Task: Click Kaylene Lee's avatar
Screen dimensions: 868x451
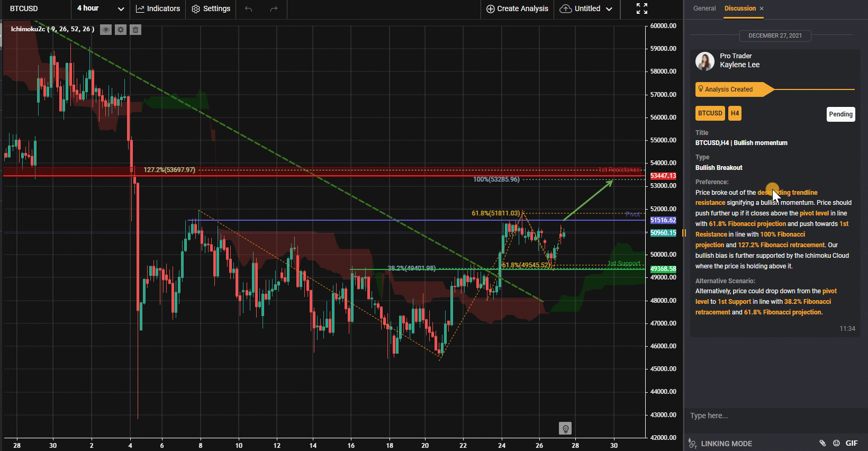Action: point(705,61)
